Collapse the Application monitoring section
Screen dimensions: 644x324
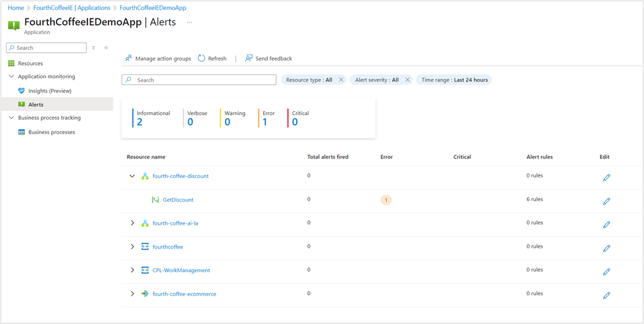click(x=11, y=77)
